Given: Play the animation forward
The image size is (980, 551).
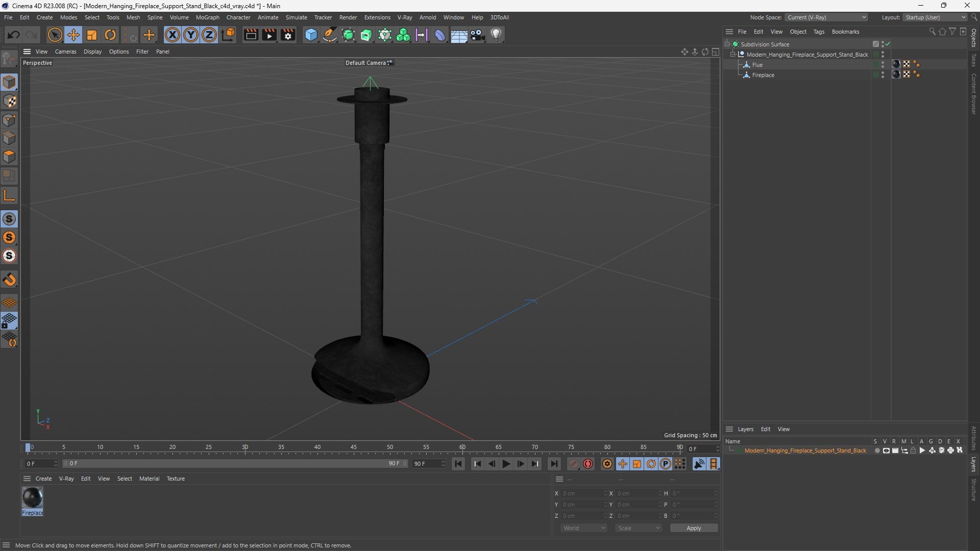Looking at the screenshot, I should point(506,464).
